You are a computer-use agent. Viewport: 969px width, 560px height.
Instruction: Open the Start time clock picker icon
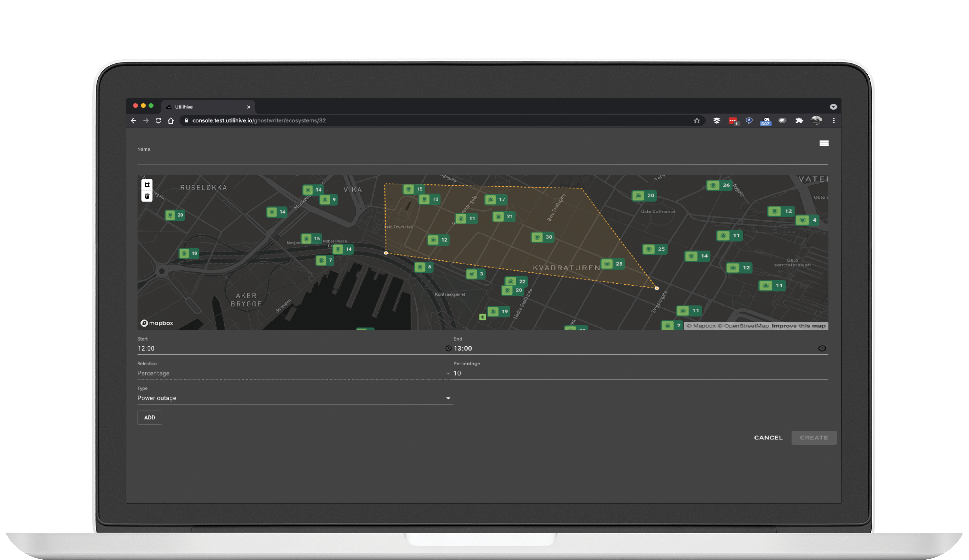[x=448, y=349]
